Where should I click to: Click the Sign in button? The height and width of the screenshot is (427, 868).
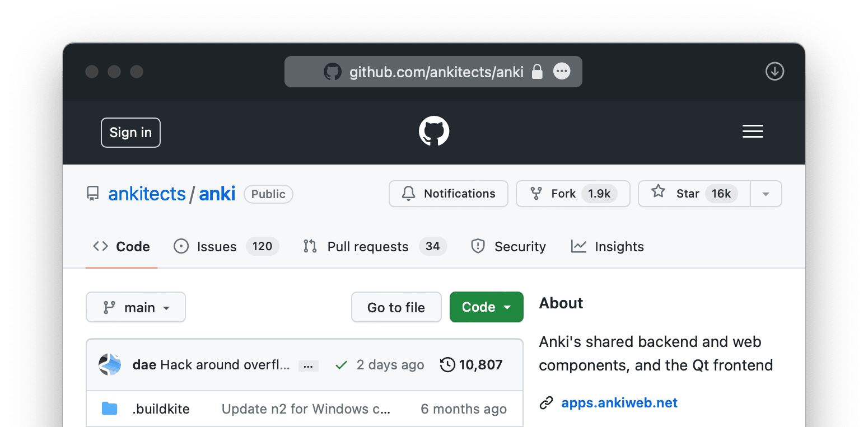point(130,133)
